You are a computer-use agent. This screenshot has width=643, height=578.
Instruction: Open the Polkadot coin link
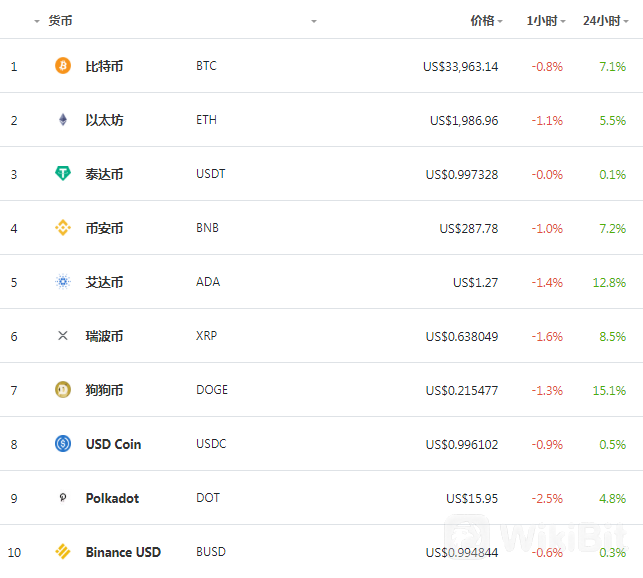[112, 498]
